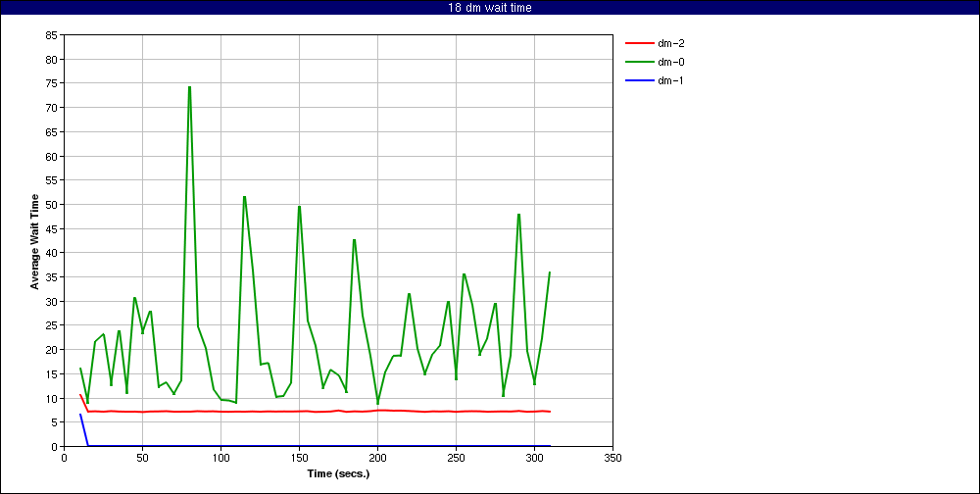Click the start point of the blue line

(80, 415)
